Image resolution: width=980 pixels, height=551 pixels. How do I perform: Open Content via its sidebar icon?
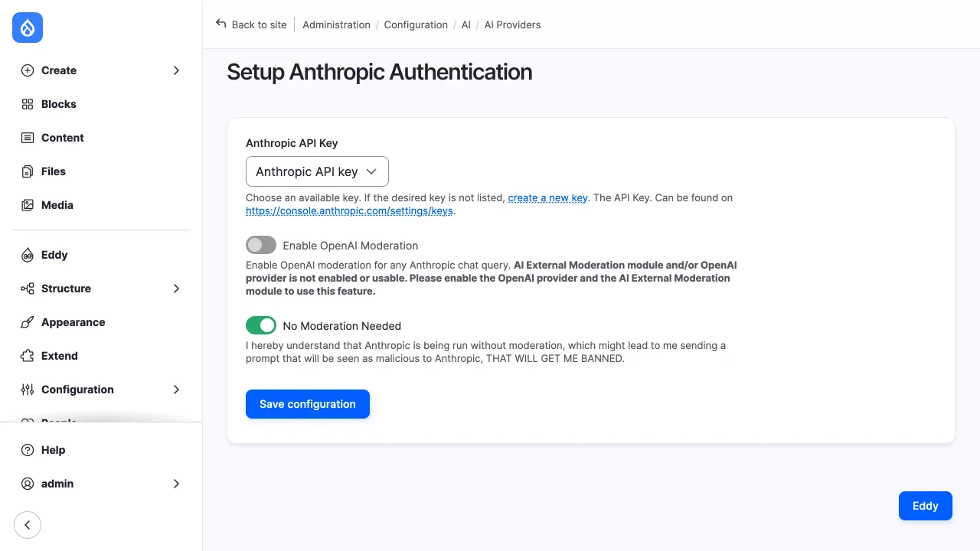click(28, 138)
